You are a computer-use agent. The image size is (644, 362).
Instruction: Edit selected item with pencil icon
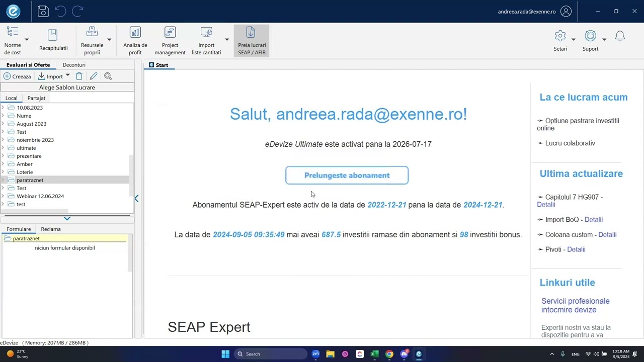click(x=94, y=76)
